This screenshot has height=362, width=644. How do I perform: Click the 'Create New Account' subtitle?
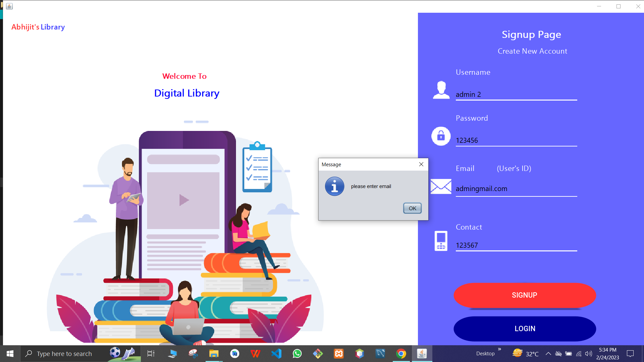click(532, 51)
